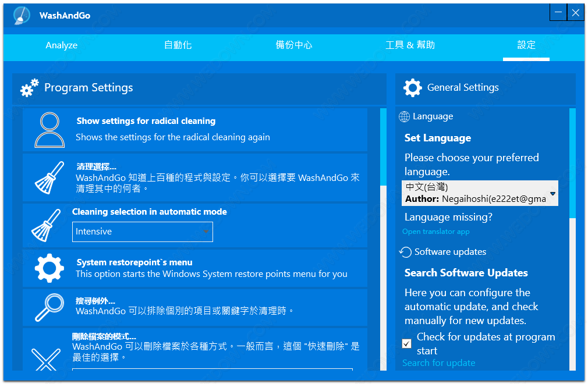The width and height of the screenshot is (588, 384).
Task: Click the gear icon beside System restorepoint's menu
Action: pyautogui.click(x=49, y=268)
